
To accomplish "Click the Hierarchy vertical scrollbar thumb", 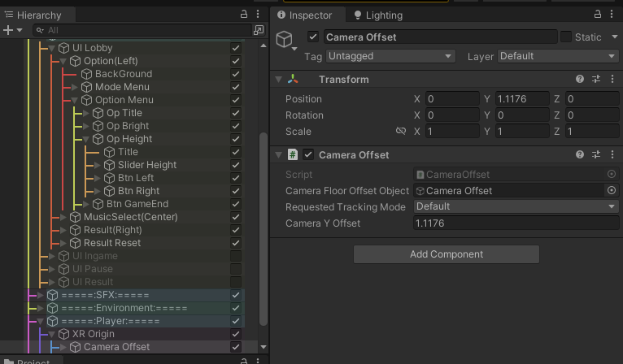I will point(263,228).
